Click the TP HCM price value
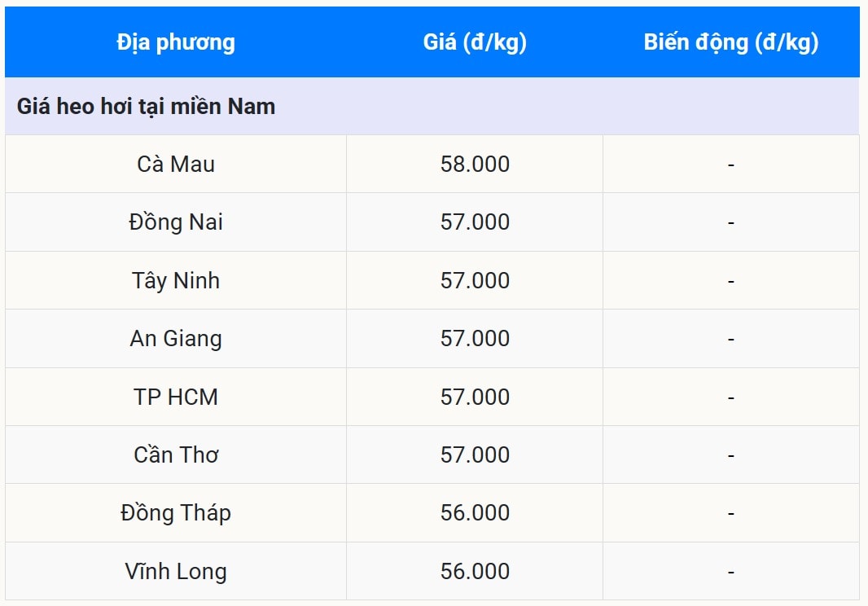The height and width of the screenshot is (606, 868). click(475, 397)
